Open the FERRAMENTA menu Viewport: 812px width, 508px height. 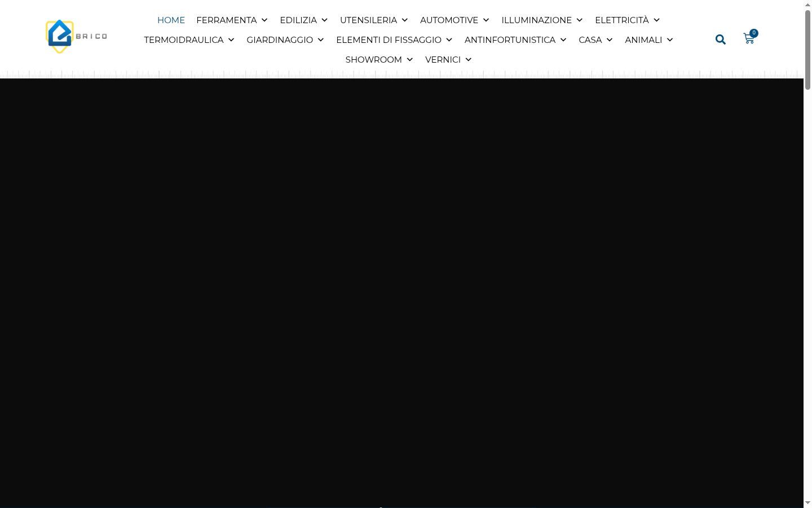[x=226, y=20]
